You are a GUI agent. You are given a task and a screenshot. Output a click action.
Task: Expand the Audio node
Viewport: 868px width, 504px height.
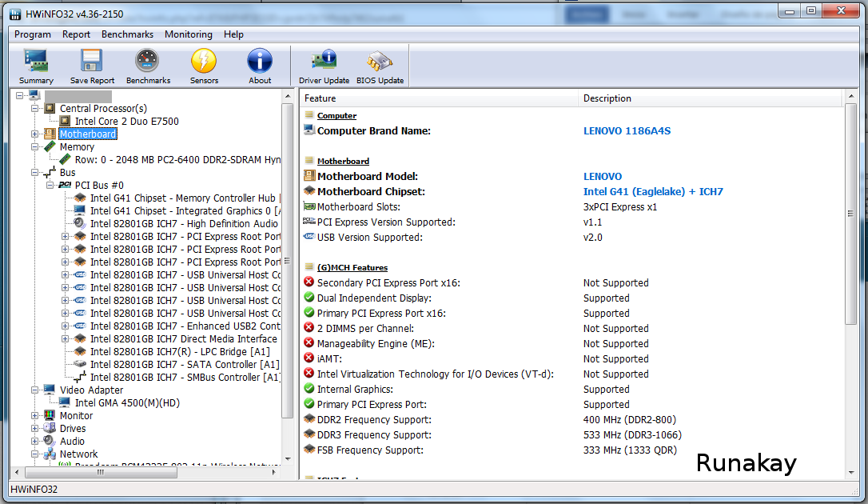35,441
